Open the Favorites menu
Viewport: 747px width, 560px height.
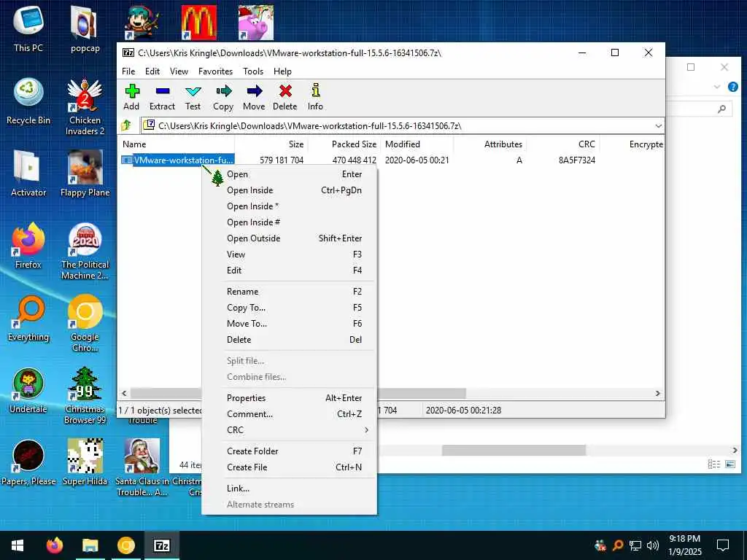click(215, 71)
